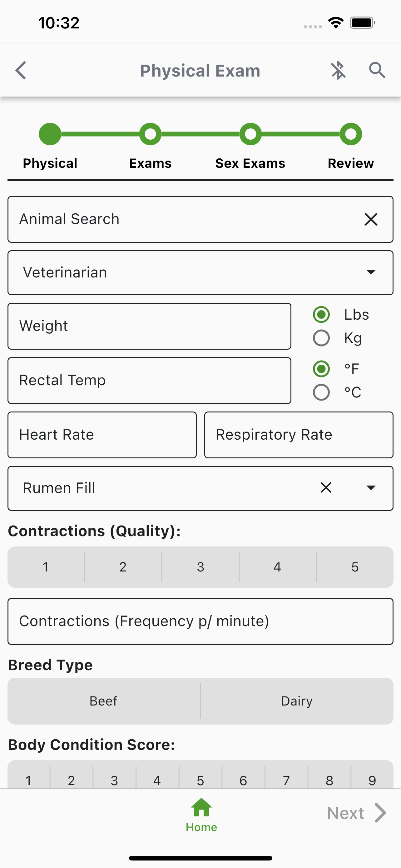Screen dimensions: 401x868
Task: Select the Lbs weight unit
Action: (x=321, y=314)
